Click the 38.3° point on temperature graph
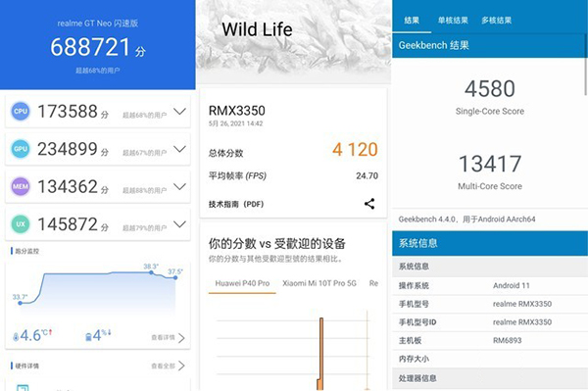The width and height of the screenshot is (588, 391). pyautogui.click(x=151, y=272)
